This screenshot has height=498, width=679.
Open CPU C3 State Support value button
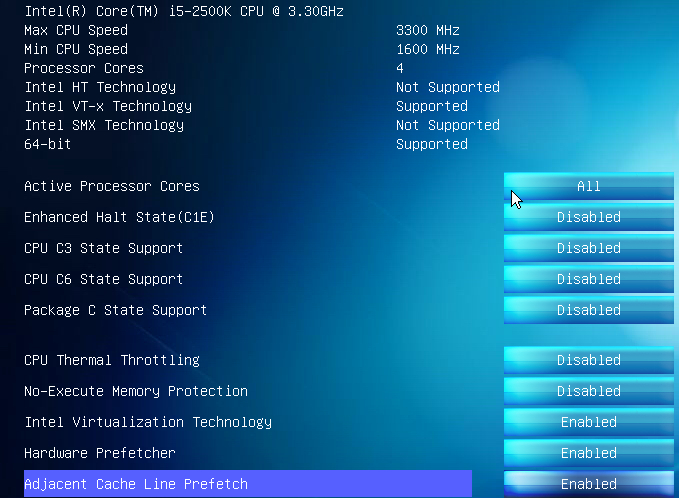(588, 249)
